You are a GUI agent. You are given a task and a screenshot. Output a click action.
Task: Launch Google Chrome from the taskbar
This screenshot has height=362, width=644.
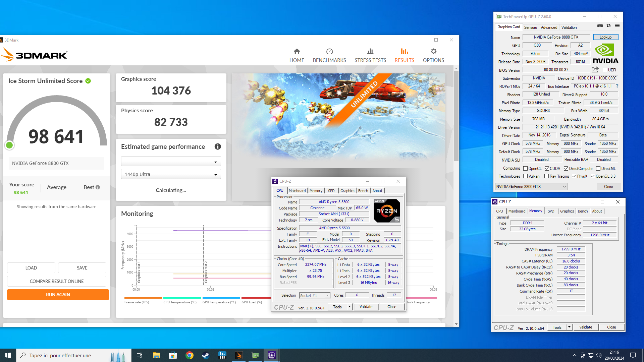pyautogui.click(x=190, y=355)
